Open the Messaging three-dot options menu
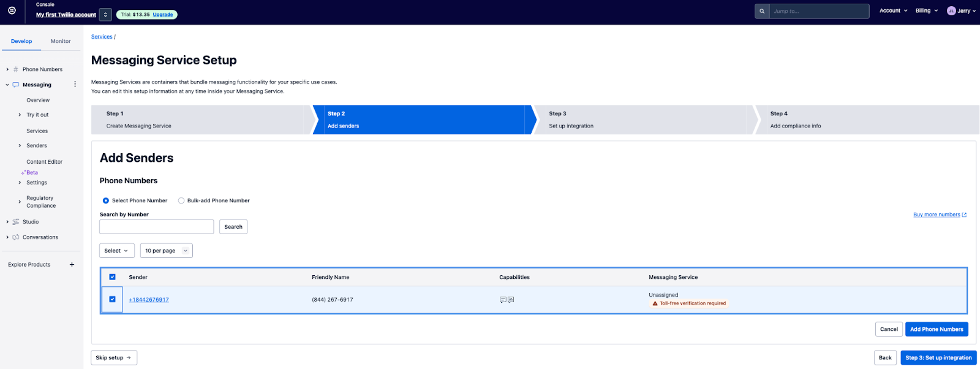The height and width of the screenshot is (369, 980). (75, 85)
